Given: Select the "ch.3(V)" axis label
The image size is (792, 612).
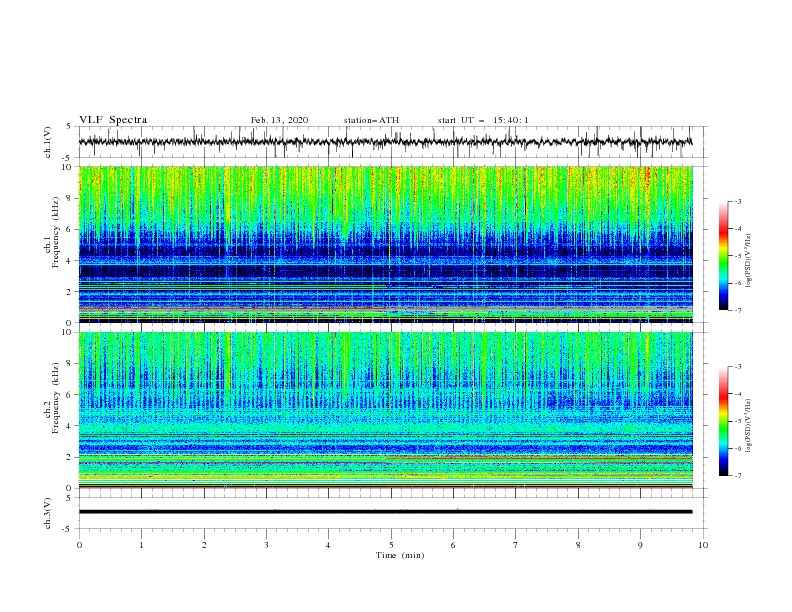Looking at the screenshot, I should pos(48,513).
